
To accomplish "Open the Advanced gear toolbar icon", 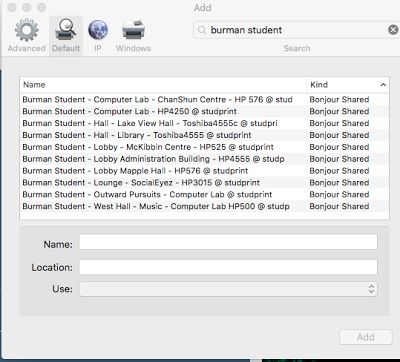I will click(x=27, y=31).
